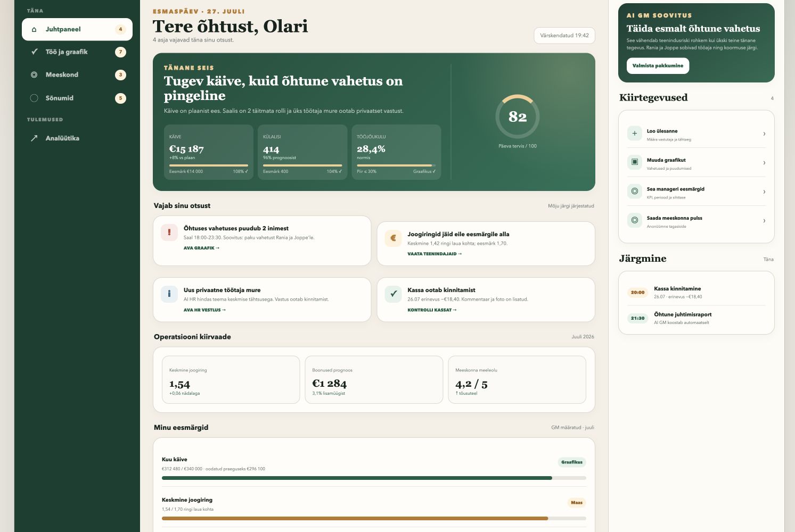Click the Töö ja graafik checkmark icon
This screenshot has width=795, height=532.
click(34, 52)
